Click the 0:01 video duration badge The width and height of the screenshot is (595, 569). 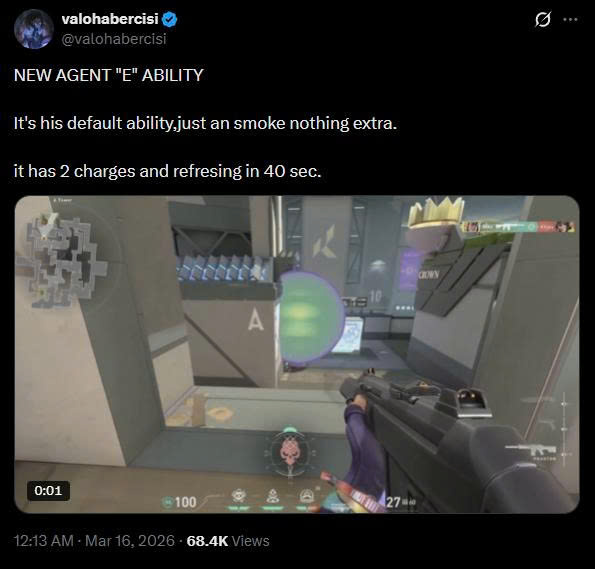(x=48, y=490)
